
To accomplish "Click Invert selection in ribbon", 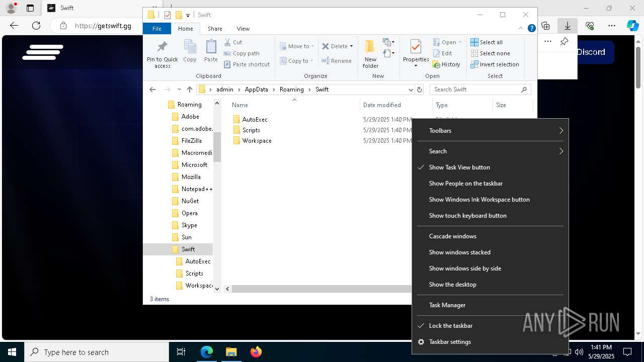I will pos(495,64).
